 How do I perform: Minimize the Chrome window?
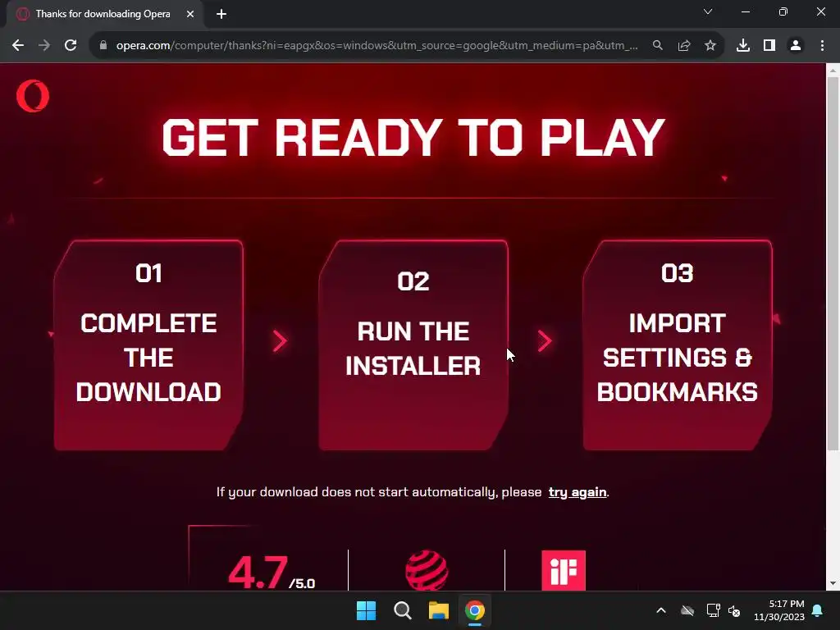click(745, 11)
